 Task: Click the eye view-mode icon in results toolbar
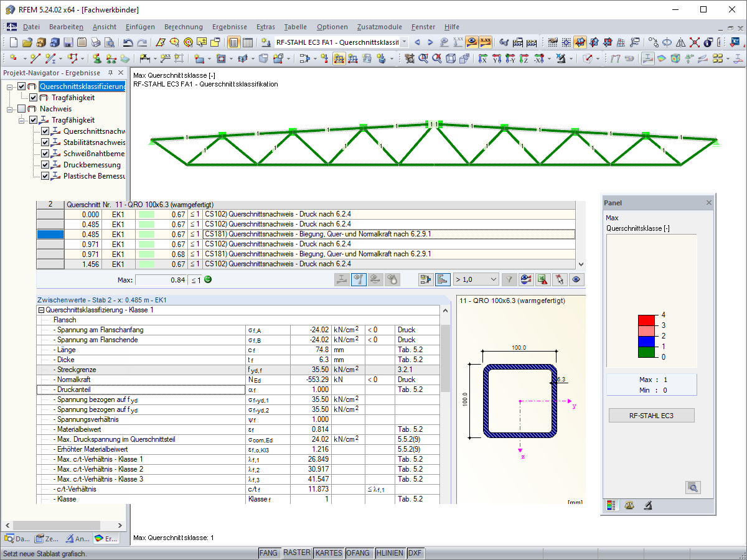pos(576,279)
